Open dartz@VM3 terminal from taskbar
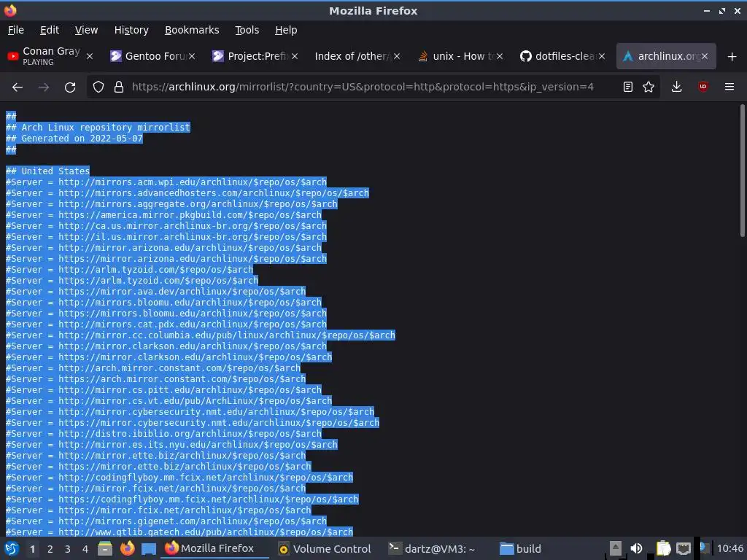 coord(432,548)
